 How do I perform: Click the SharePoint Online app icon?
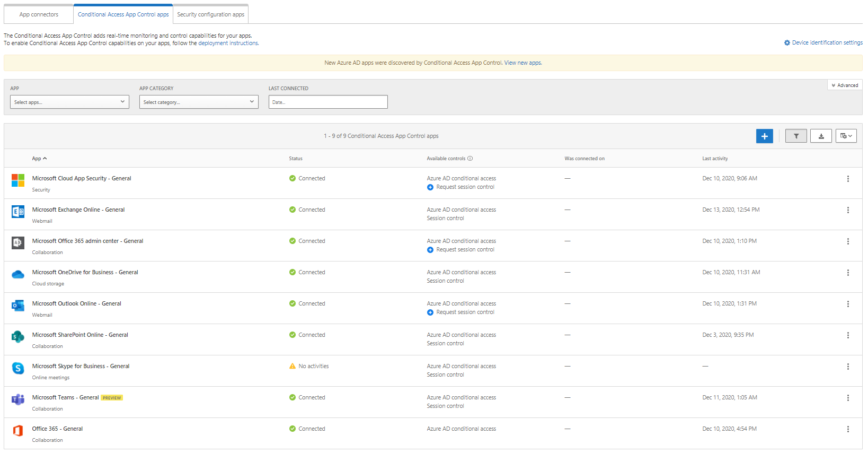[18, 337]
